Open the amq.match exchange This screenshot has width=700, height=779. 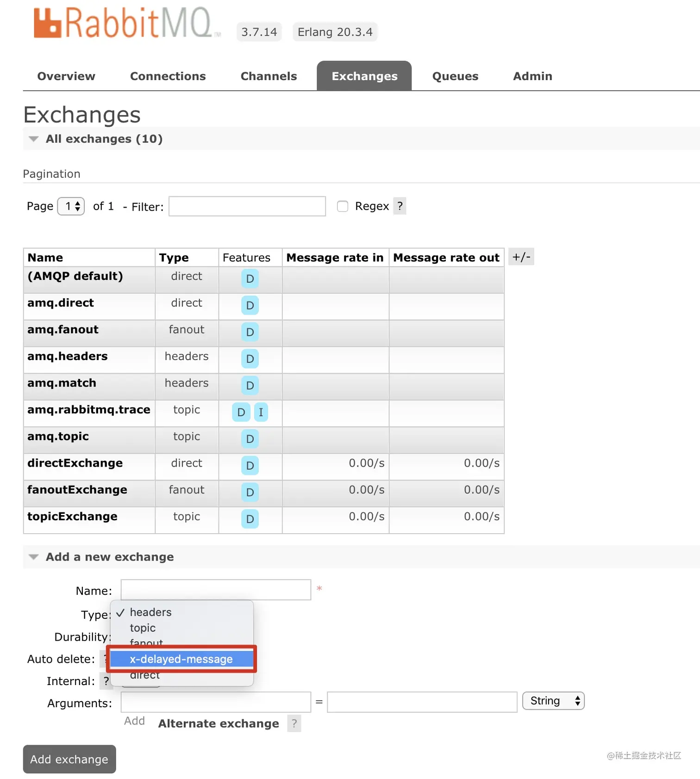click(x=62, y=383)
